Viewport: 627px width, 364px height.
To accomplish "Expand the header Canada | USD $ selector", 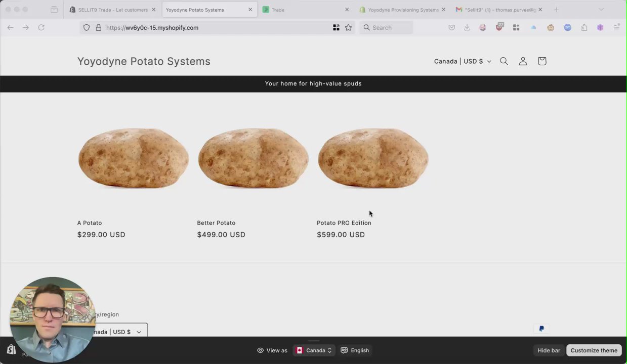I will [x=462, y=61].
